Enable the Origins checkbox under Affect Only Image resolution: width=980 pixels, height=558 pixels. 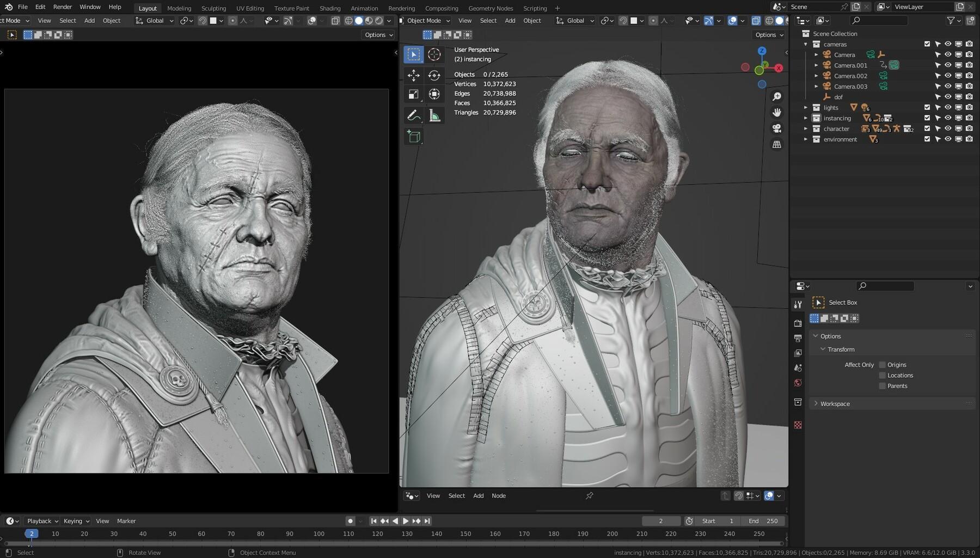[x=882, y=364]
